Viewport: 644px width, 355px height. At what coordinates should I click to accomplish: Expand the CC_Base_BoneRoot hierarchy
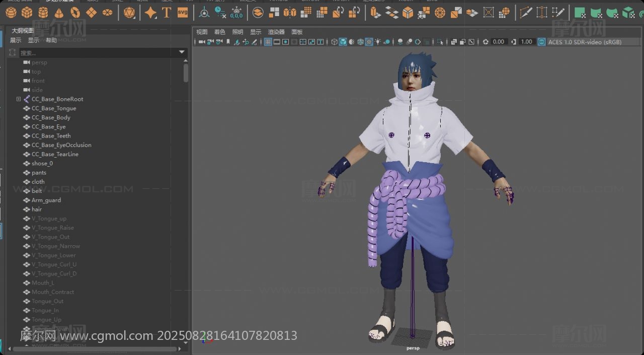pos(19,99)
